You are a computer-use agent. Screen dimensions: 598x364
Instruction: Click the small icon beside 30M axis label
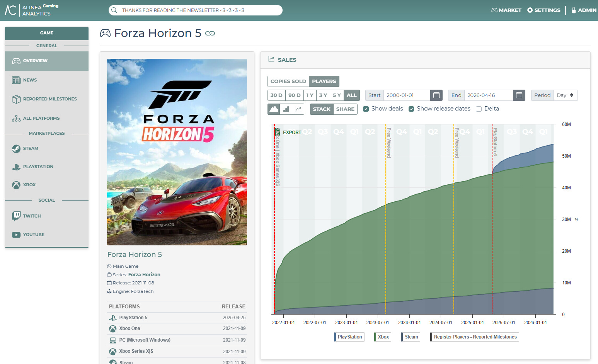(x=576, y=219)
